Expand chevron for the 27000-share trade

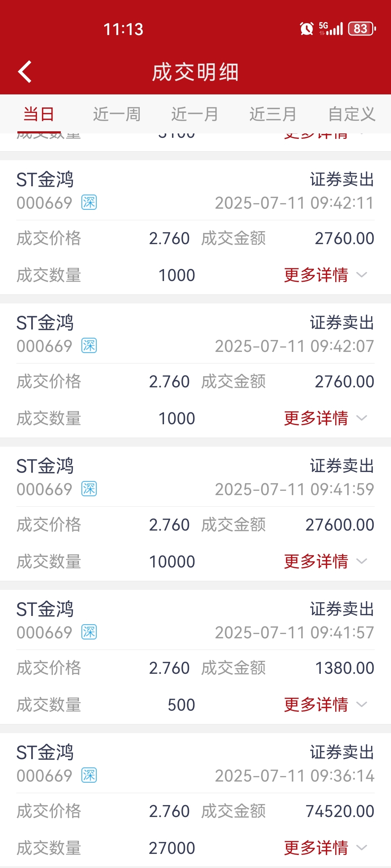[362, 848]
